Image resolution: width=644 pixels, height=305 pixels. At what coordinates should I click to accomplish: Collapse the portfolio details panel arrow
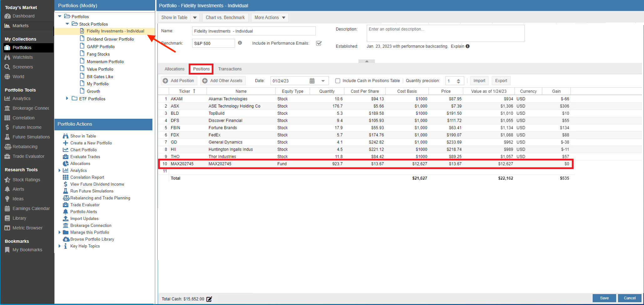(367, 61)
